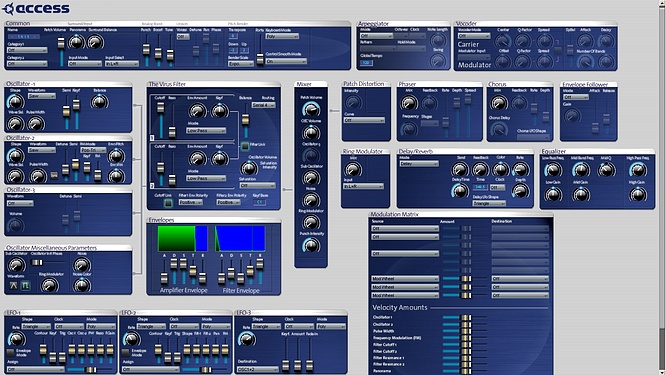Screen dimensions: 666x375
Task: Open the Vocoder Mode dropdown
Action: pos(474,37)
